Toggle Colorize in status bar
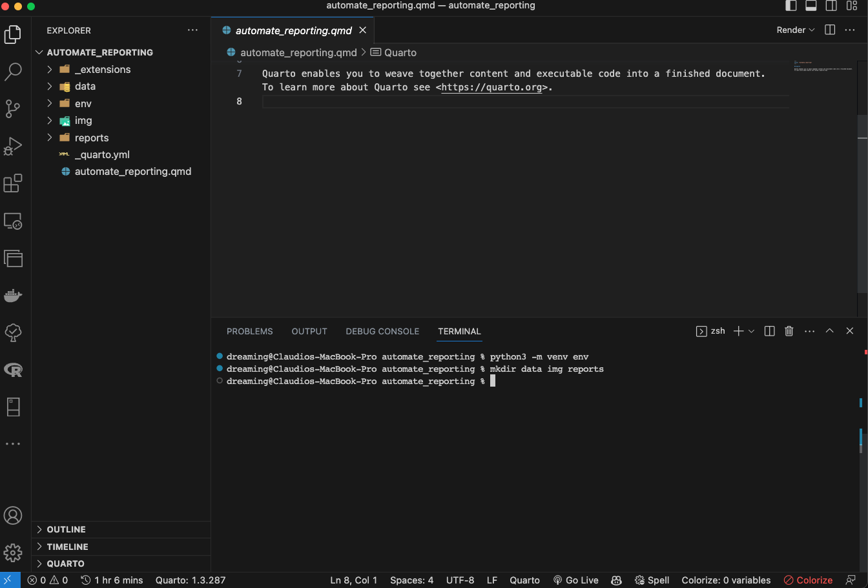 pyautogui.click(x=807, y=580)
